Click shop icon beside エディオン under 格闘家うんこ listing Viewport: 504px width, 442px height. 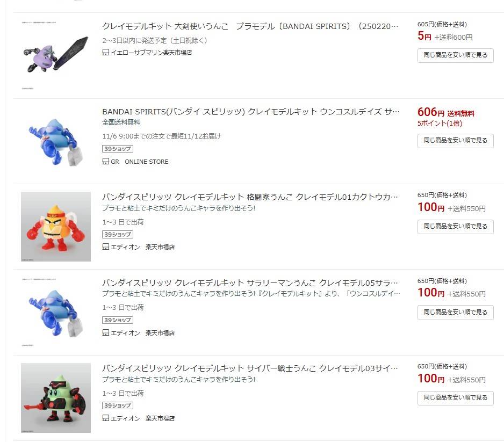[x=105, y=247]
